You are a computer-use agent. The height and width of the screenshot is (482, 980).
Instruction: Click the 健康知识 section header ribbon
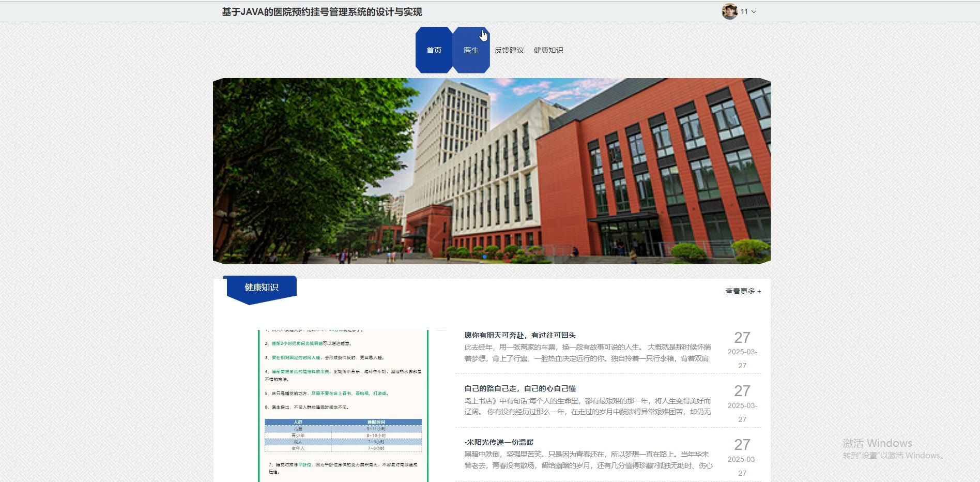click(262, 289)
